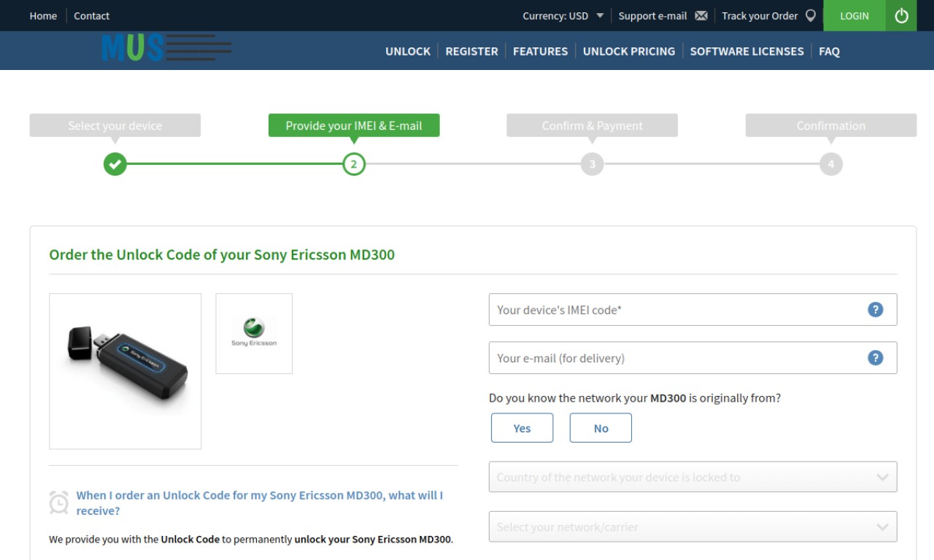
Task: Click the Contact link
Action: tap(91, 15)
